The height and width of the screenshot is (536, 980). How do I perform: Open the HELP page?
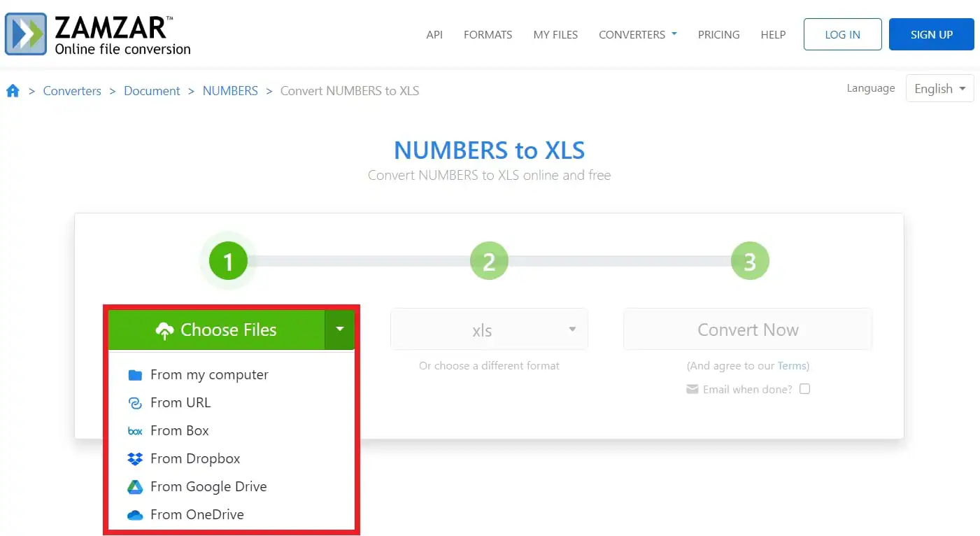[773, 34]
